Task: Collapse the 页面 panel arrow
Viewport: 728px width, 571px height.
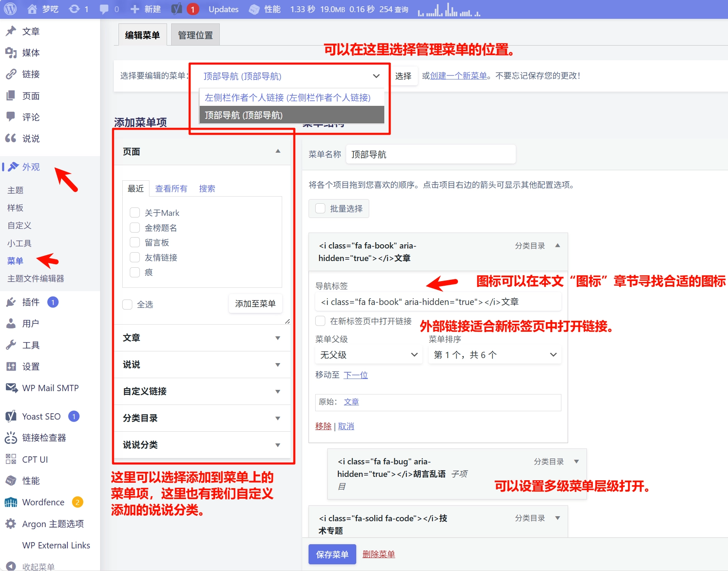Action: [278, 151]
